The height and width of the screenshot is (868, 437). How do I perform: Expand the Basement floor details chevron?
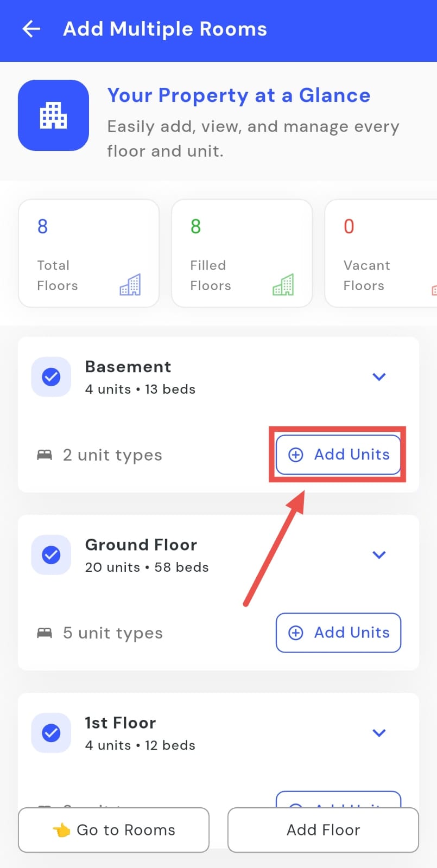(x=379, y=376)
